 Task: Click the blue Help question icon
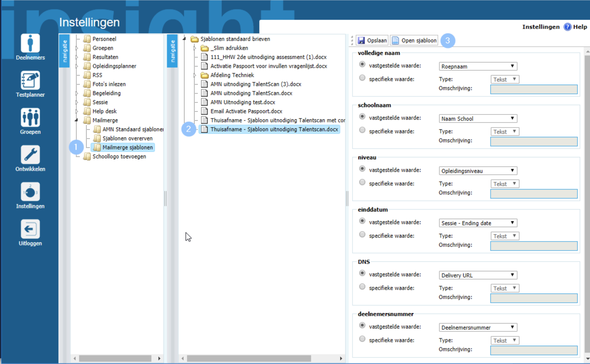tap(567, 27)
